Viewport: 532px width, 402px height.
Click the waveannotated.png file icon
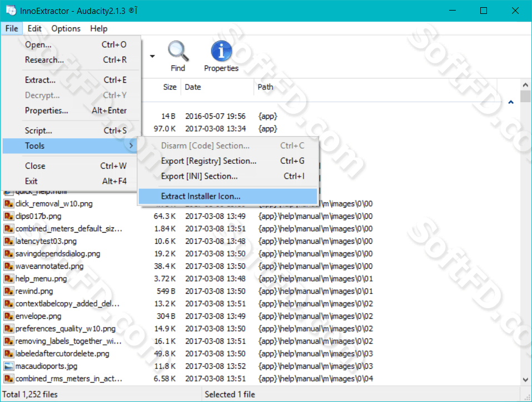point(8,266)
